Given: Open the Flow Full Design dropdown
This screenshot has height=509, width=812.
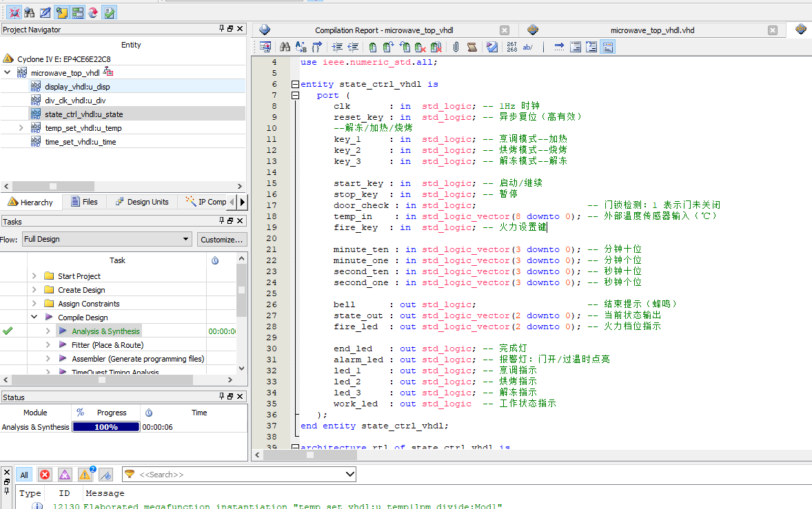Looking at the screenshot, I should pyautogui.click(x=108, y=239).
